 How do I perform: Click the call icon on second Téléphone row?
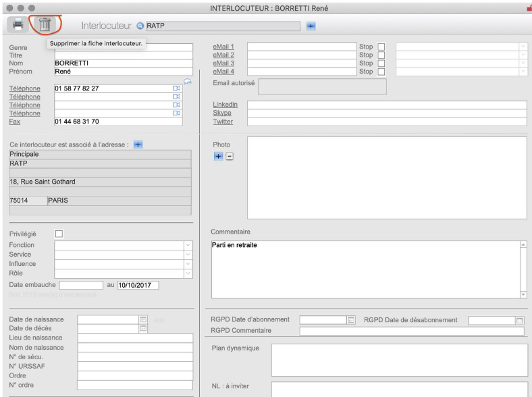[x=177, y=97]
